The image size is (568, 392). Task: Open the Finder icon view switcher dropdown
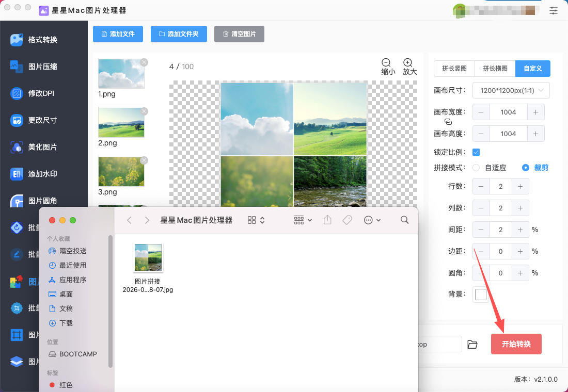click(x=256, y=220)
